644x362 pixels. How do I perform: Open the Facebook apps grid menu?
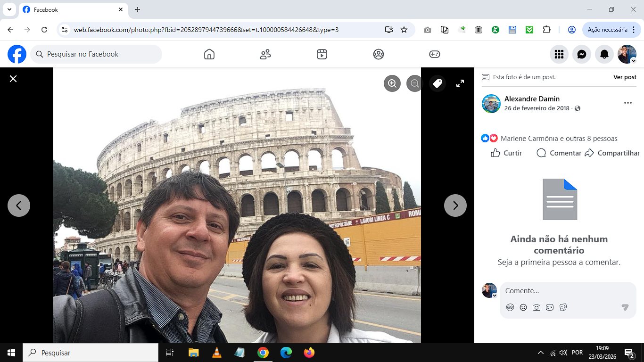point(559,54)
